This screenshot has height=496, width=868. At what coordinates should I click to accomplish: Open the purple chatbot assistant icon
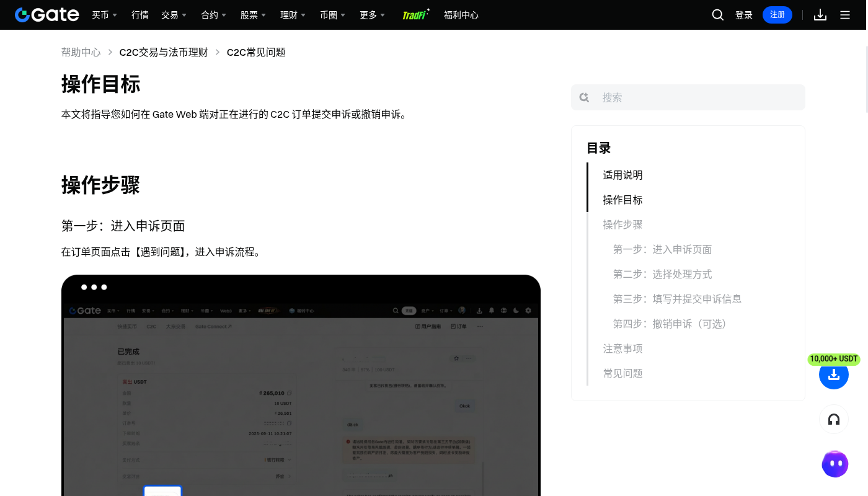[x=835, y=464]
